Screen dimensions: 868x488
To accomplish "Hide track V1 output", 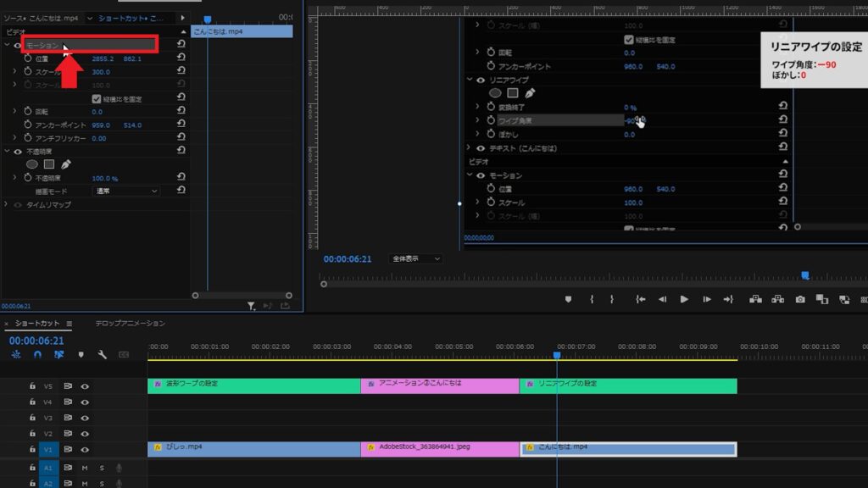I will 85,449.
